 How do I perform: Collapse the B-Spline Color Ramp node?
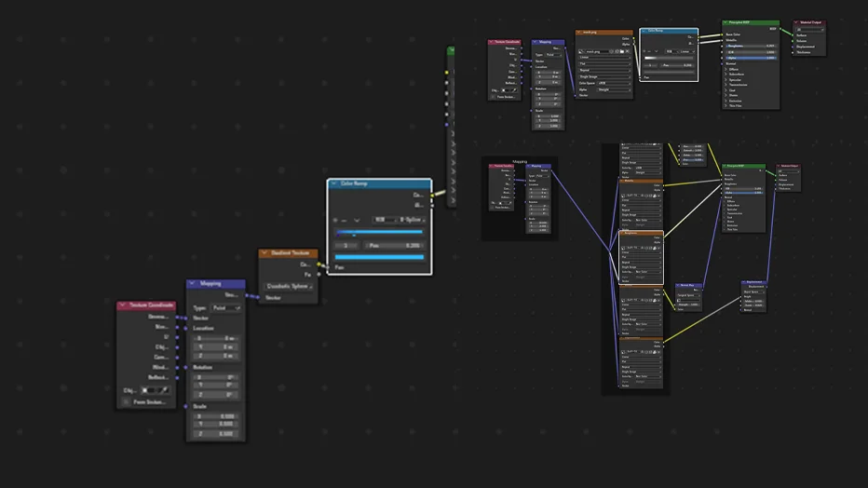tap(333, 183)
